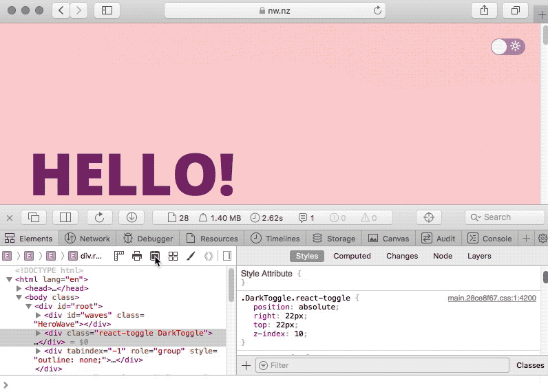Click the reload page icon in inspector

[x=99, y=217]
